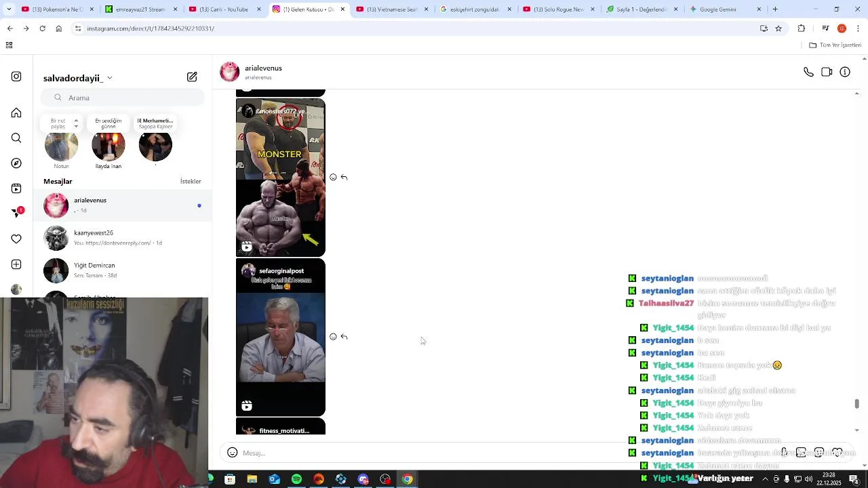Open Chrome media controls icon

[x=825, y=28]
